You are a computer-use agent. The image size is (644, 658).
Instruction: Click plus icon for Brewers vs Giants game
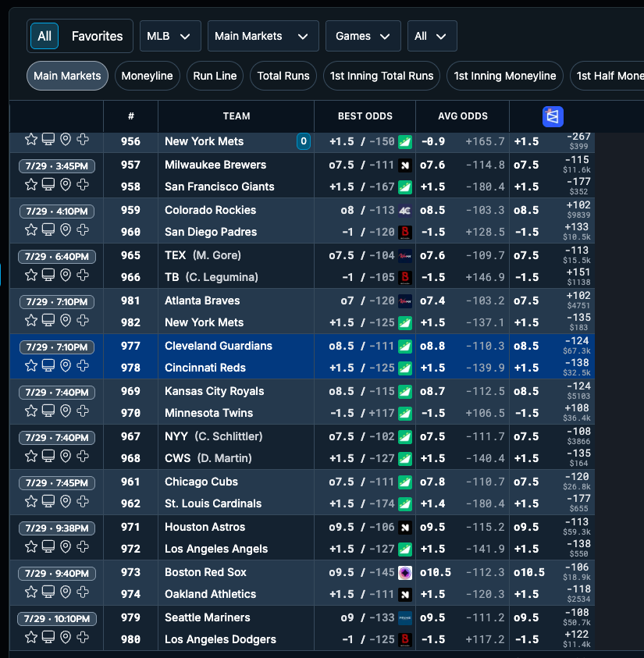point(83,185)
